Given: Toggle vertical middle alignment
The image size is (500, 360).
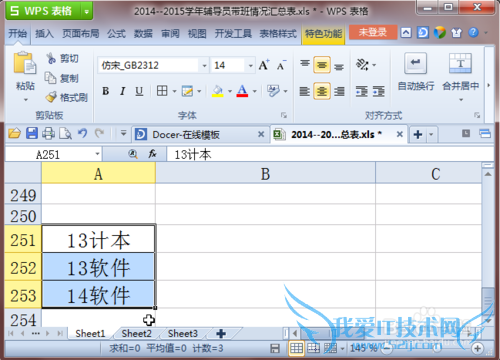Looking at the screenshot, I should (x=322, y=65).
